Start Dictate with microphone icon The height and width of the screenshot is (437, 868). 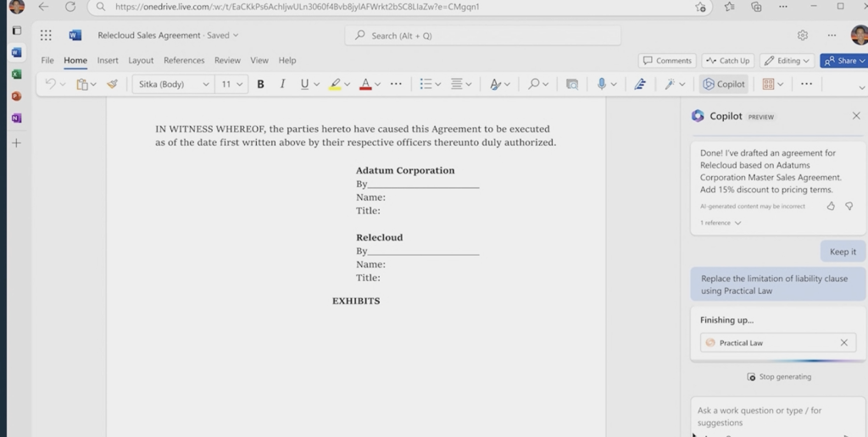602,84
